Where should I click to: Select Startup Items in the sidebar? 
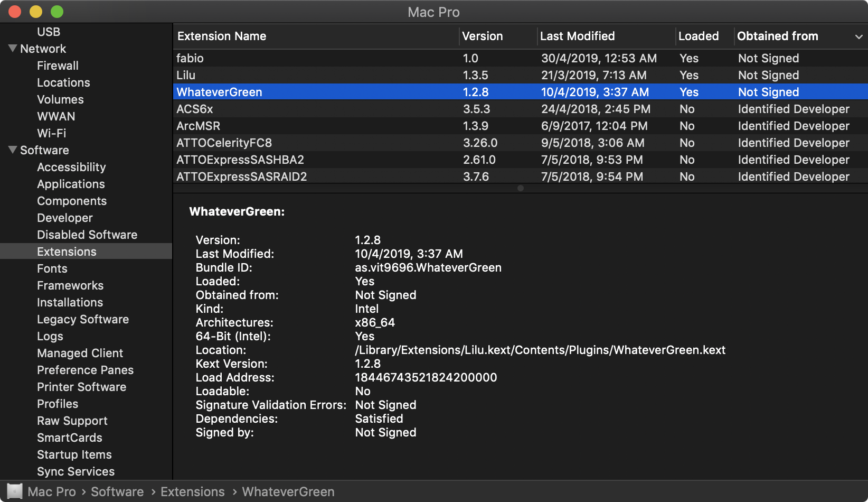click(74, 454)
